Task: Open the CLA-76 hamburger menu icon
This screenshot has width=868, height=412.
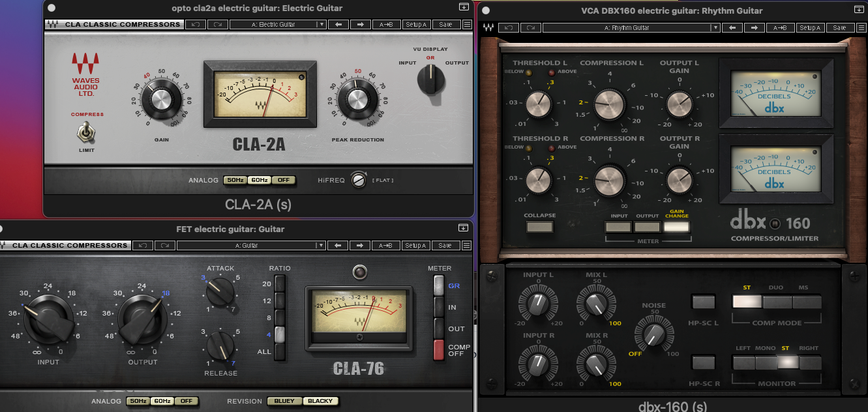Action: [467, 246]
